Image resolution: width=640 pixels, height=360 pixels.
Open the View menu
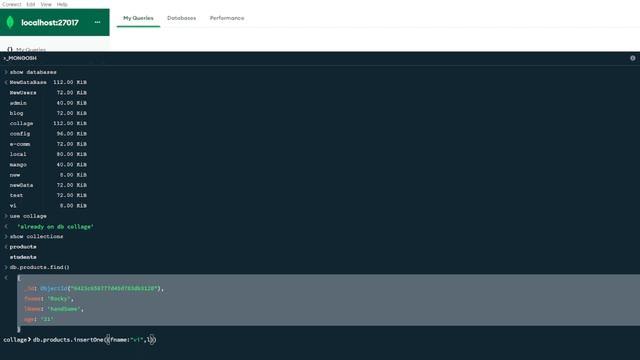(46, 4)
